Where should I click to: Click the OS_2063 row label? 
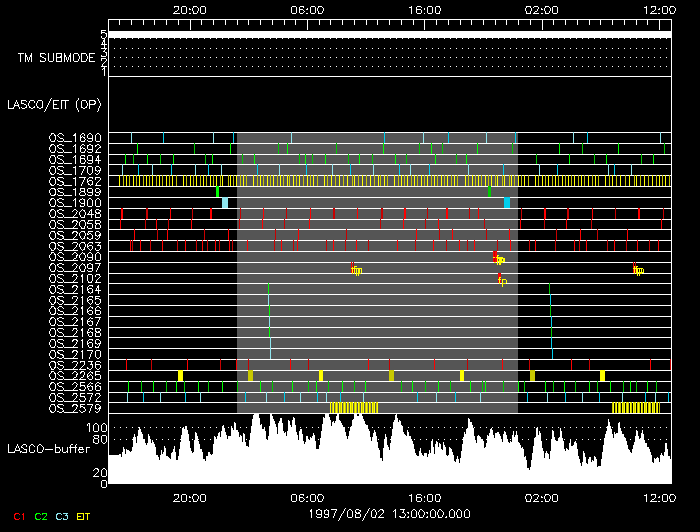pyautogui.click(x=75, y=246)
